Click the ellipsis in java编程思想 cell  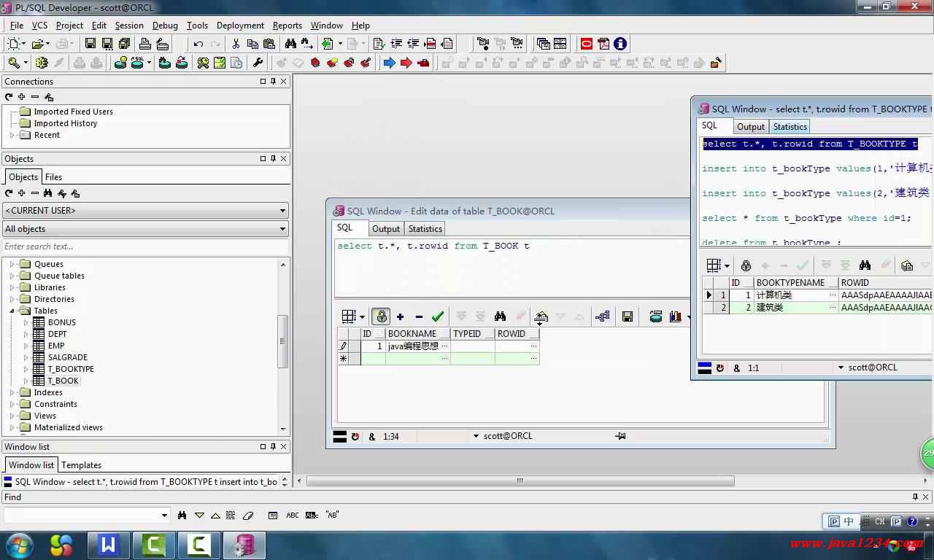tap(445, 346)
